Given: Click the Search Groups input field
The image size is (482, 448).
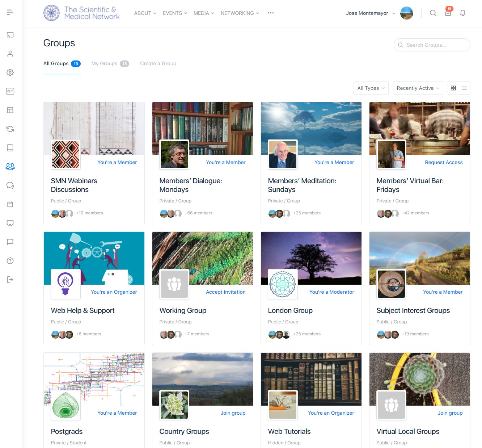Looking at the screenshot, I should tap(432, 45).
